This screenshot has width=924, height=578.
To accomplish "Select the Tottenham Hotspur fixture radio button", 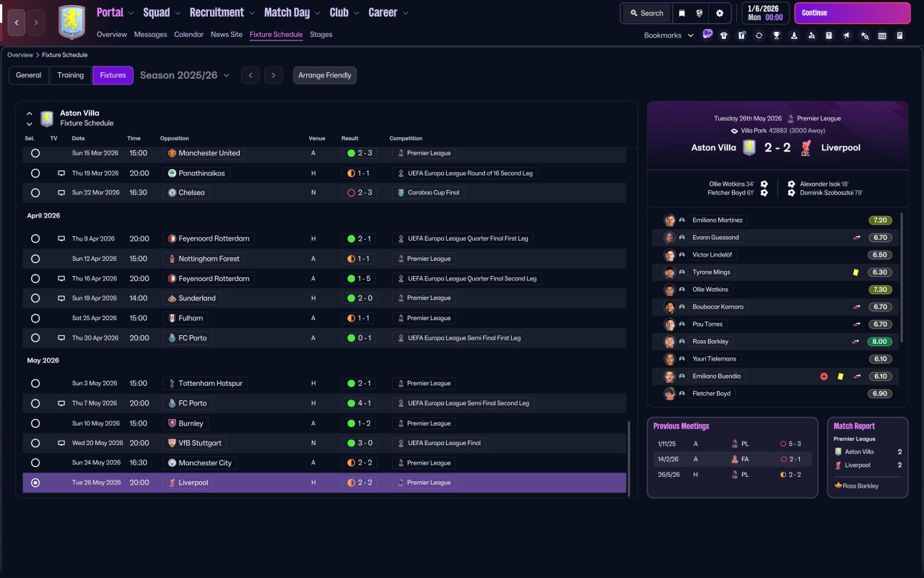I will [35, 384].
